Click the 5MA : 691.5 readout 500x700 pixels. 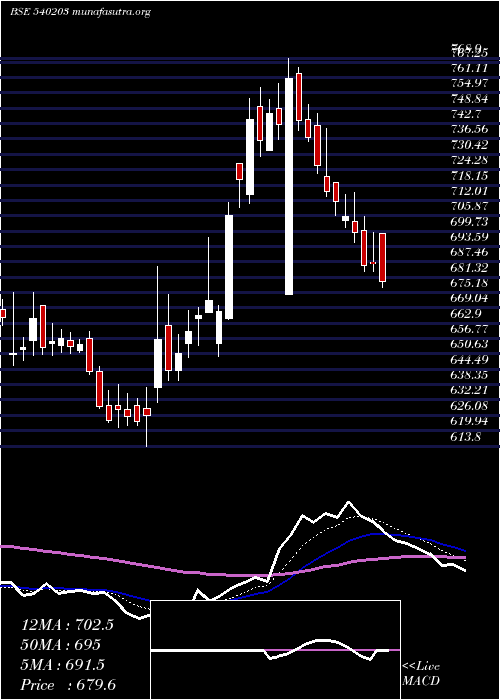point(63,664)
